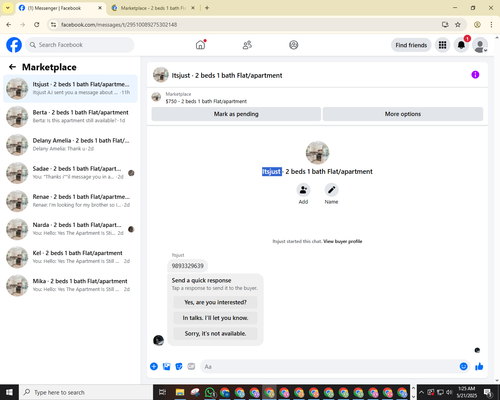Open the Sadae conversation

pyautogui.click(x=70, y=173)
